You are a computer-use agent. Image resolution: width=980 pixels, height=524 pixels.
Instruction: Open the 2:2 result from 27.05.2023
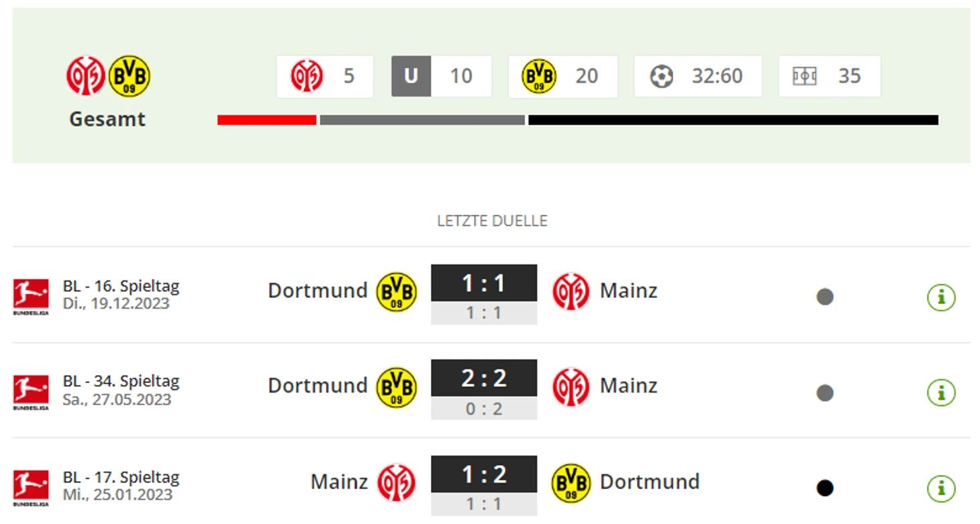[x=484, y=390]
